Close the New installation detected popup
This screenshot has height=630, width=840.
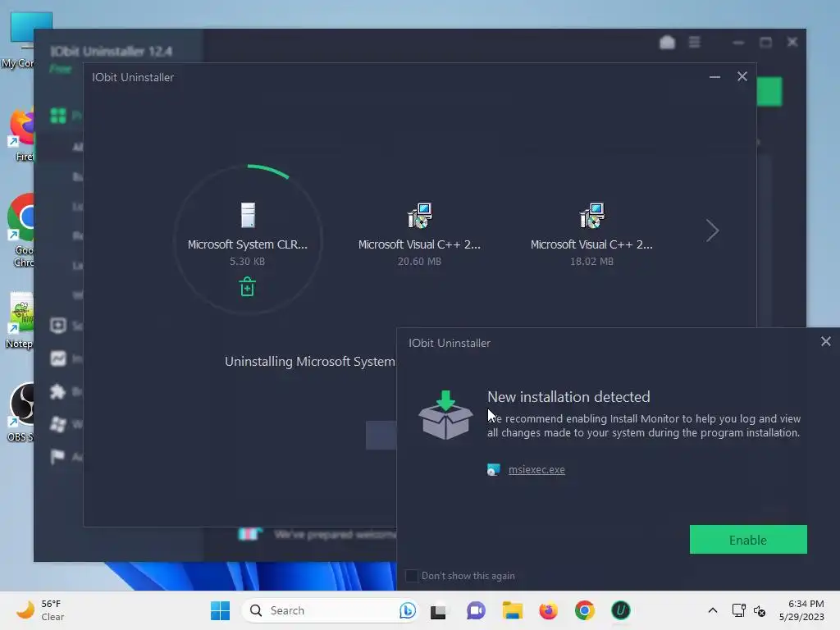[x=825, y=341]
